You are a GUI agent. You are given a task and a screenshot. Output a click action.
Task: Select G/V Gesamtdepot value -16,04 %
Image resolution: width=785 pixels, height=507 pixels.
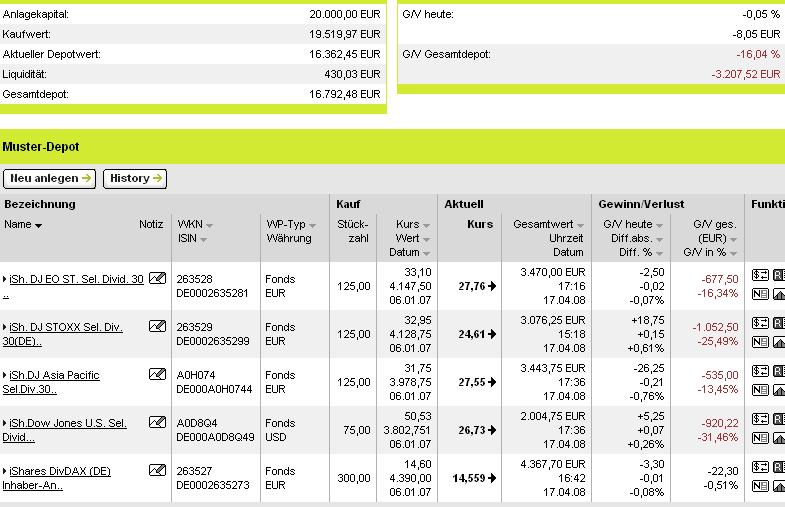click(758, 54)
